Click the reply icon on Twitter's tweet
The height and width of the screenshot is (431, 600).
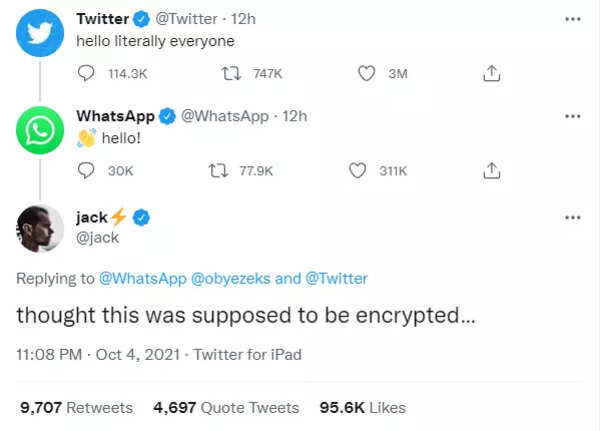click(x=86, y=73)
